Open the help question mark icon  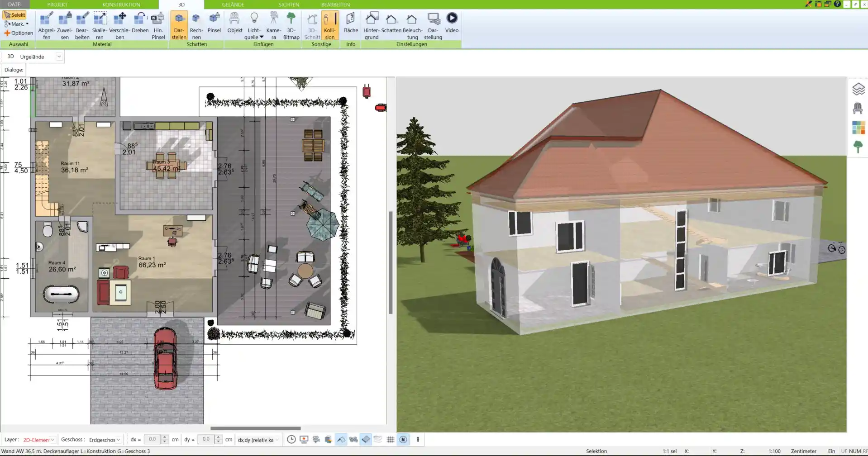[837, 4]
